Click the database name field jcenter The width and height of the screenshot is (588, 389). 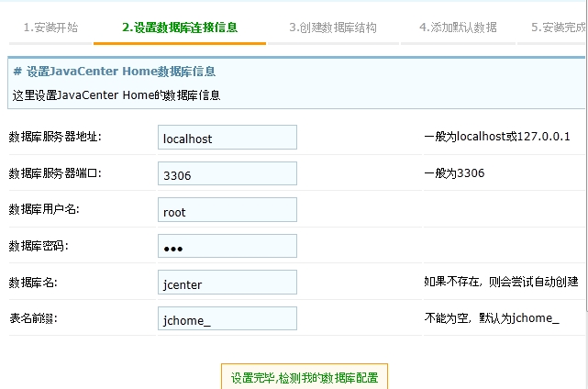(x=227, y=283)
